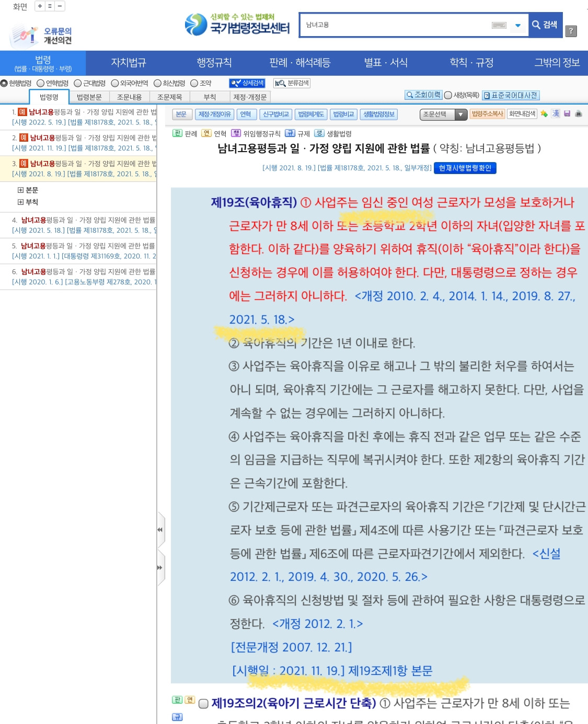Viewport: 588px width, 724px height.
Task: Click 생활법령정보 button
Action: click(x=379, y=114)
